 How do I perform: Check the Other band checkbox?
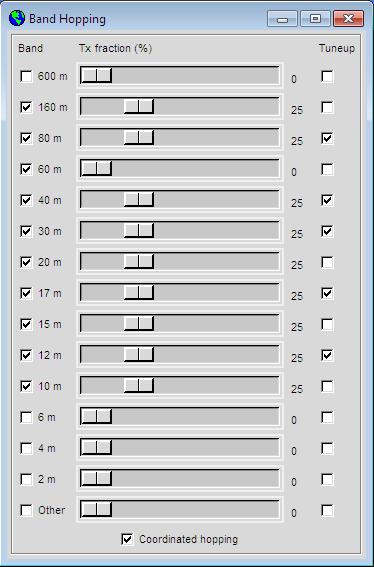tap(26, 510)
